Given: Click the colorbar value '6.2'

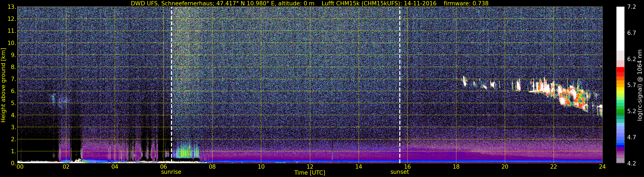Looking at the screenshot, I should click(632, 59).
